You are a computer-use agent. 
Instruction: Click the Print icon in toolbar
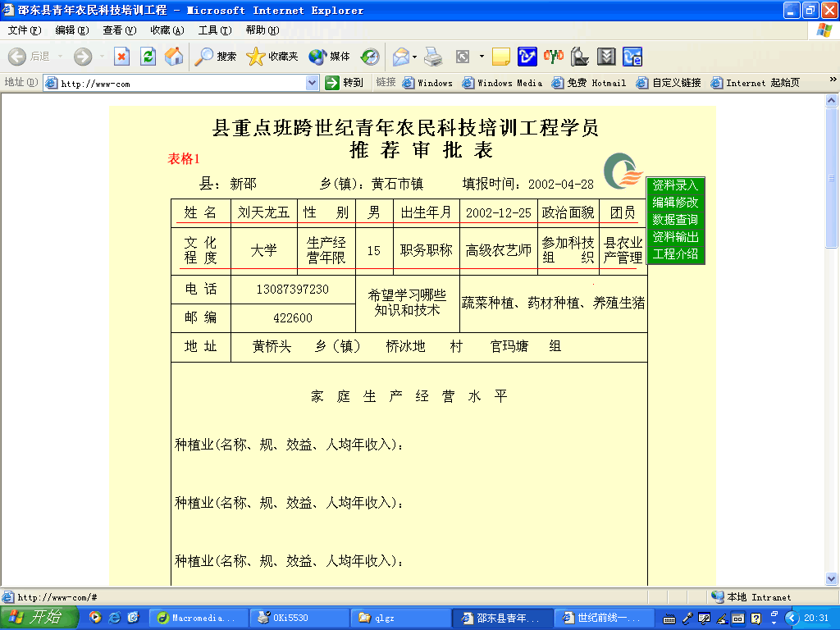434,57
